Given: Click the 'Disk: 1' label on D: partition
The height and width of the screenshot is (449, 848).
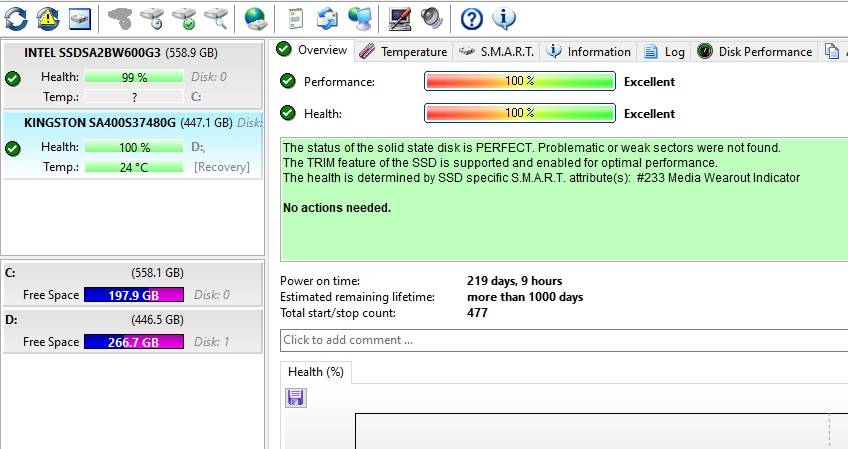Looking at the screenshot, I should [211, 342].
